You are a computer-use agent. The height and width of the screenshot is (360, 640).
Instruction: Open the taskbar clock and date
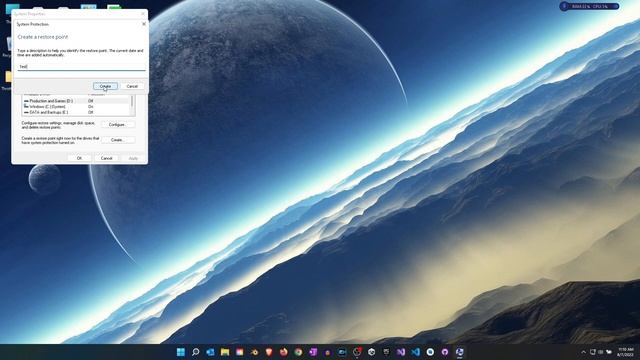[626, 352]
